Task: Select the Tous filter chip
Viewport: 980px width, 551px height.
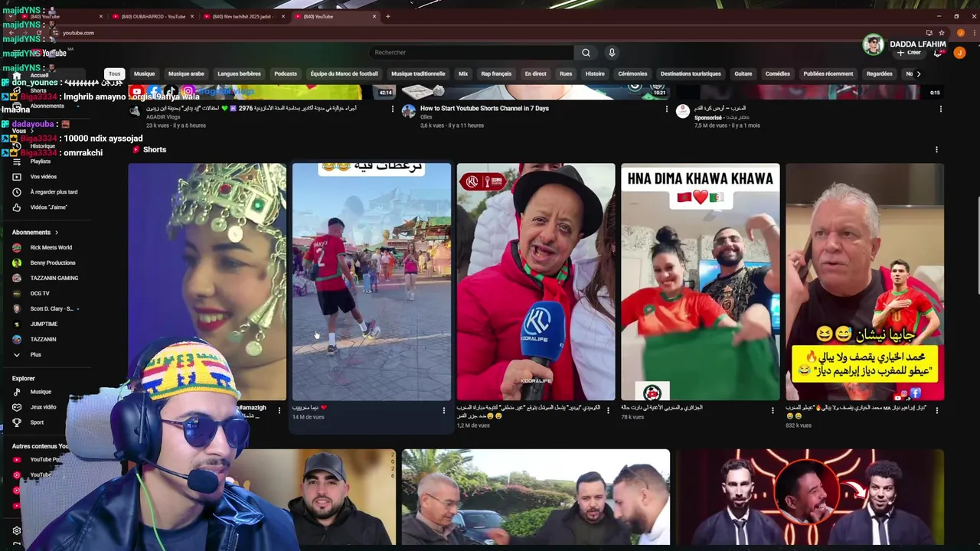Action: pos(114,74)
